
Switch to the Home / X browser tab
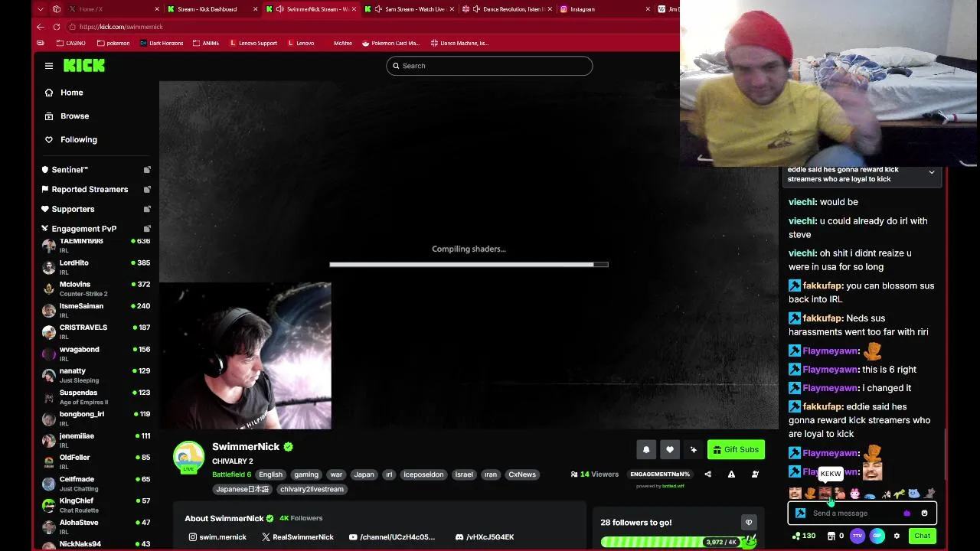(x=113, y=9)
